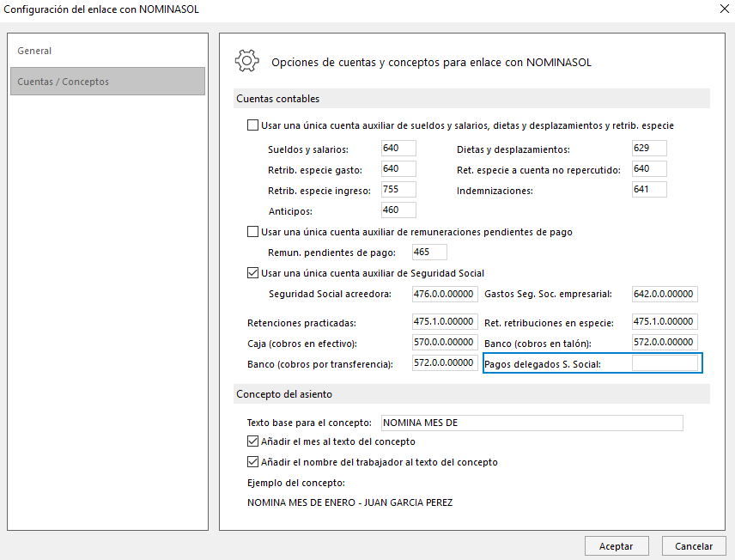Focus the Gastos Seg. Soc. empresarial field
Screen dimensions: 735x560
(x=665, y=294)
